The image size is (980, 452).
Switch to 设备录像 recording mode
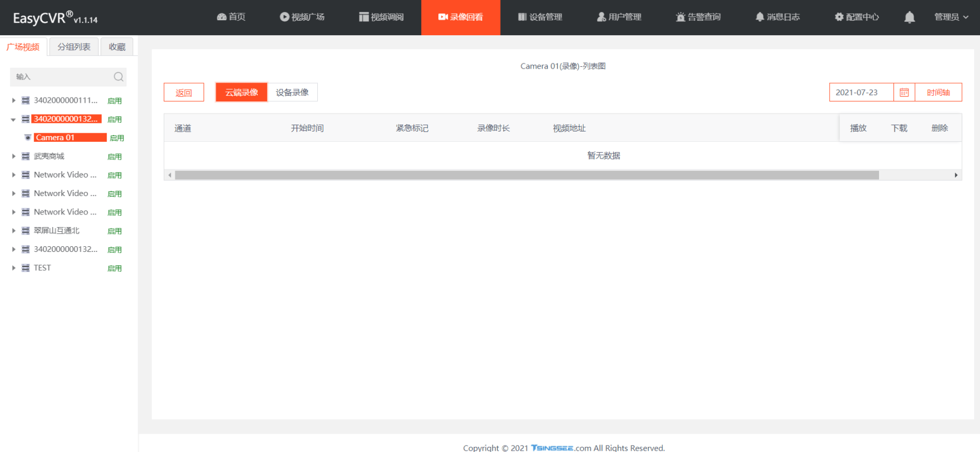pyautogui.click(x=292, y=92)
